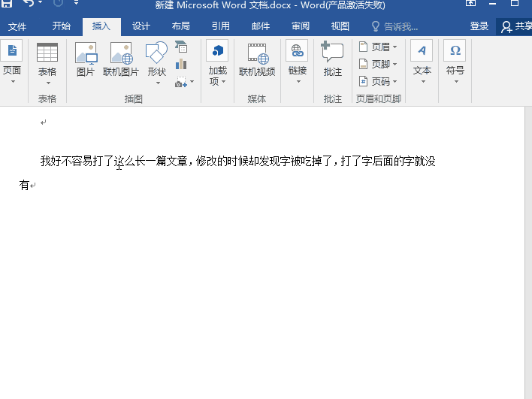Click the Save icon in quick access toolbar

coord(7,4)
